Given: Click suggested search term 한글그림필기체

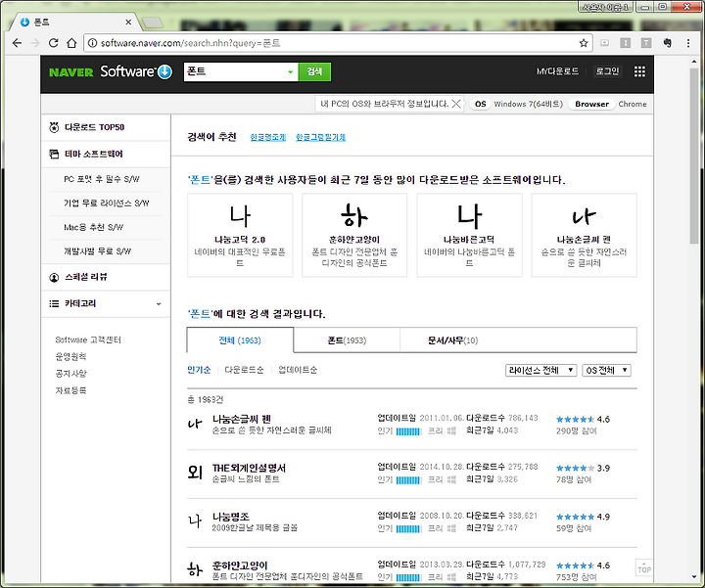Looking at the screenshot, I should click(320, 137).
